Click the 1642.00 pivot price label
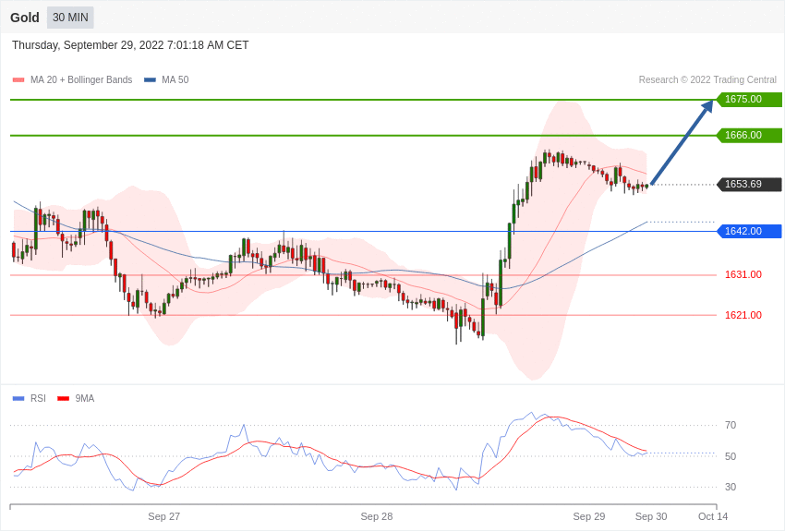Image resolution: width=785 pixels, height=532 pixels. 750,231
